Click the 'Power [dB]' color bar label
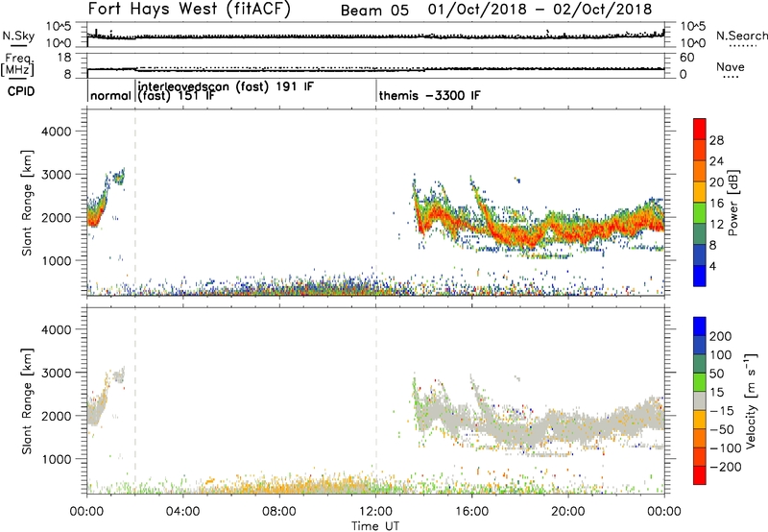 click(x=732, y=203)
